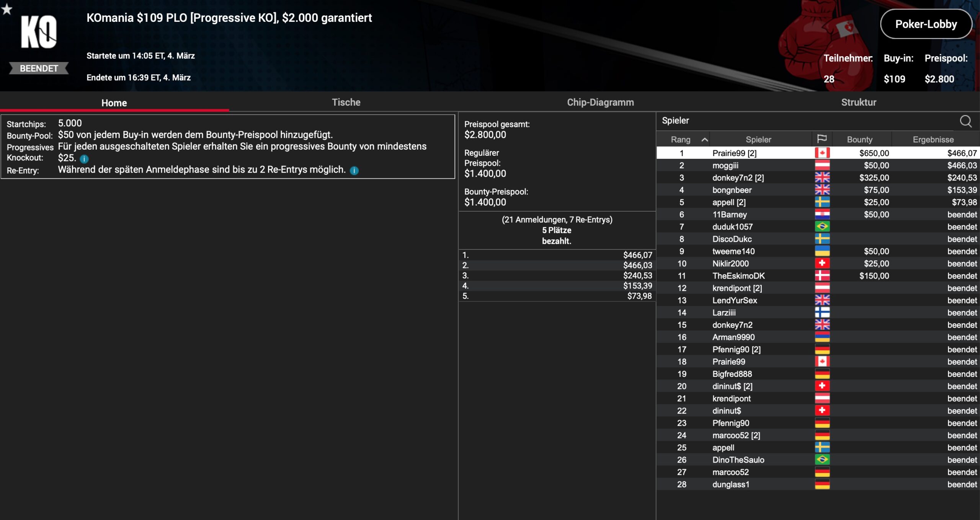Viewport: 980px width, 520px height.
Task: Sort by the Spieler column header
Action: (x=758, y=140)
